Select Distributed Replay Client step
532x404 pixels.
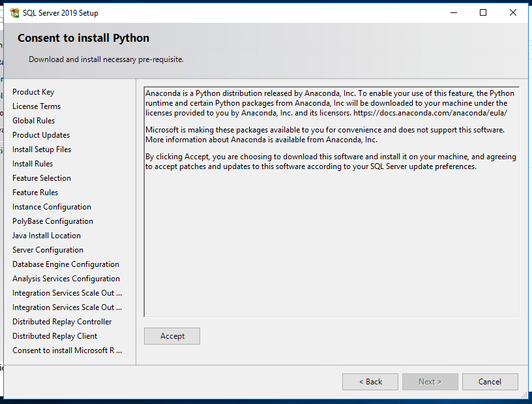pyautogui.click(x=55, y=336)
